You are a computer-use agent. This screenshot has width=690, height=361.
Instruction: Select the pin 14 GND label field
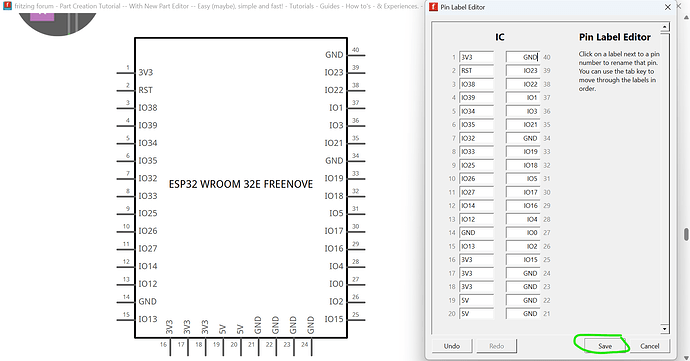pyautogui.click(x=477, y=232)
